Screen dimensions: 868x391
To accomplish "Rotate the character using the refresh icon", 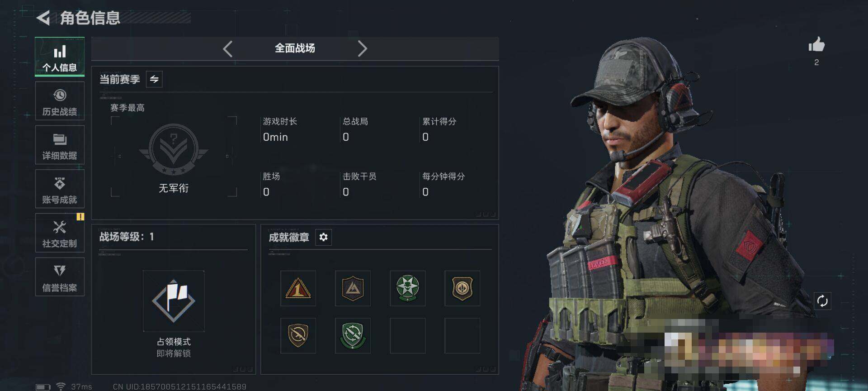I will pos(822,301).
